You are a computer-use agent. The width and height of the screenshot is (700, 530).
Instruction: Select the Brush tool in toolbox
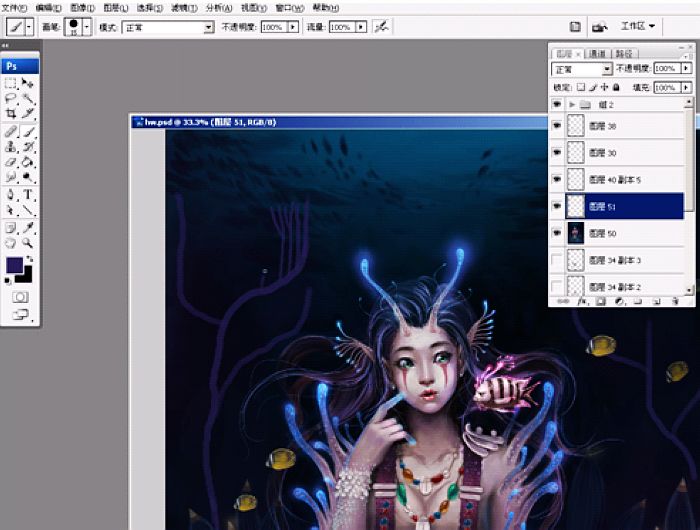coord(28,132)
